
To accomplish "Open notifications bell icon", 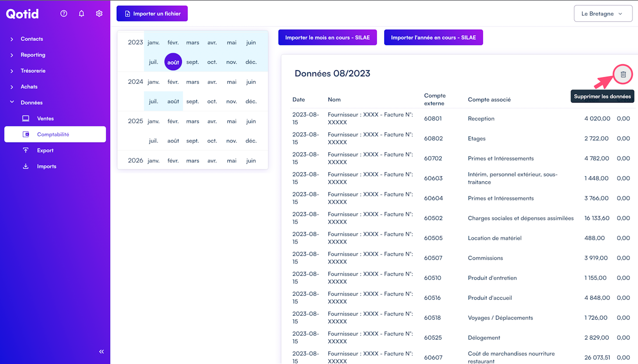I will click(82, 13).
